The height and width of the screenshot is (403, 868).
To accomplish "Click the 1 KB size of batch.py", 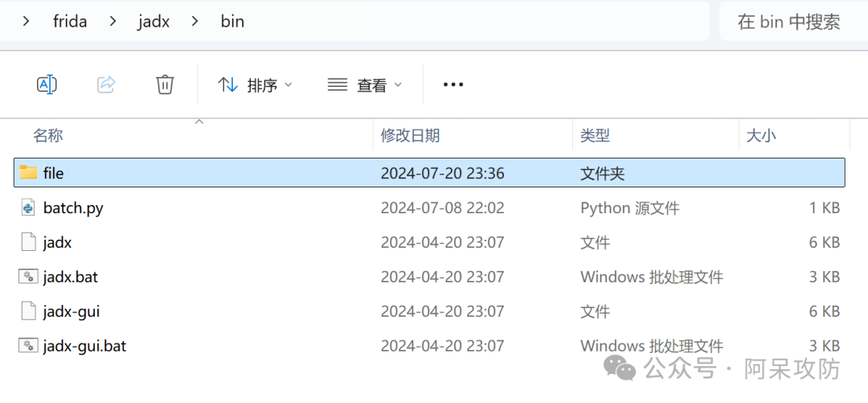I will click(x=824, y=208).
